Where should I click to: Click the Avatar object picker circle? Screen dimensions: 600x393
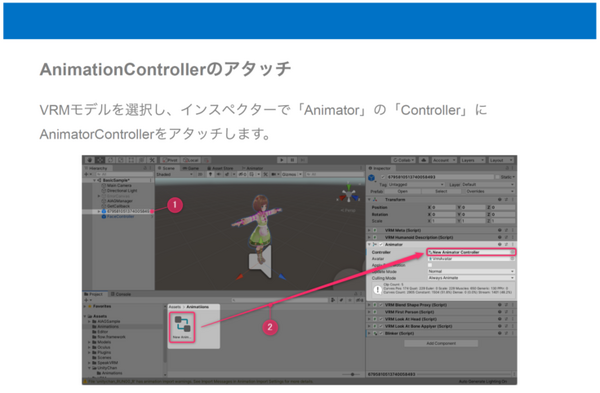point(512,259)
